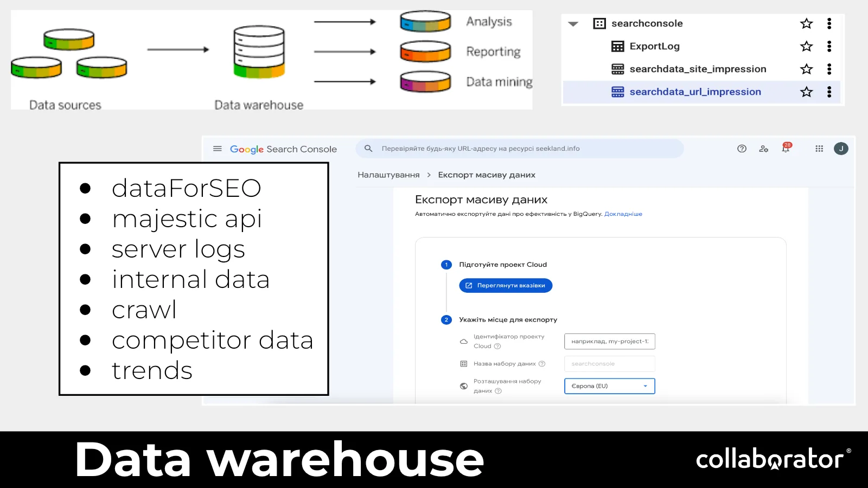The width and height of the screenshot is (868, 488).
Task: Select the searchconsole dataset
Action: pos(647,23)
